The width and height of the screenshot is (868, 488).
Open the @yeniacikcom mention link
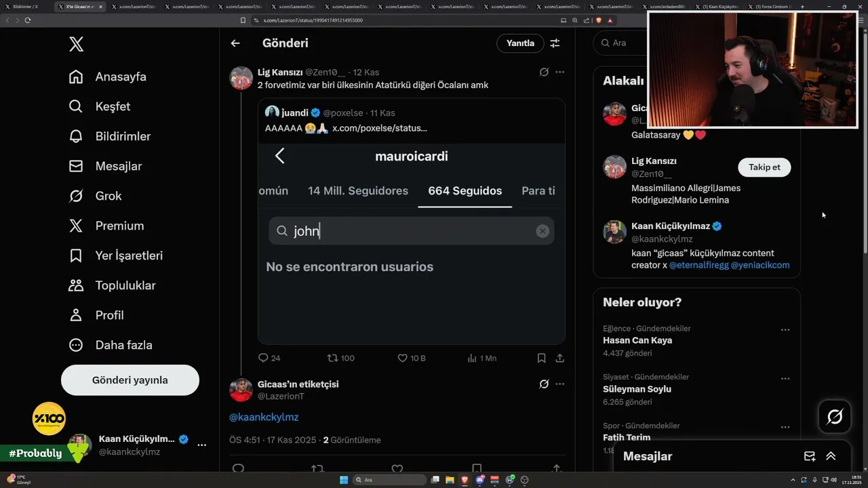760,265
